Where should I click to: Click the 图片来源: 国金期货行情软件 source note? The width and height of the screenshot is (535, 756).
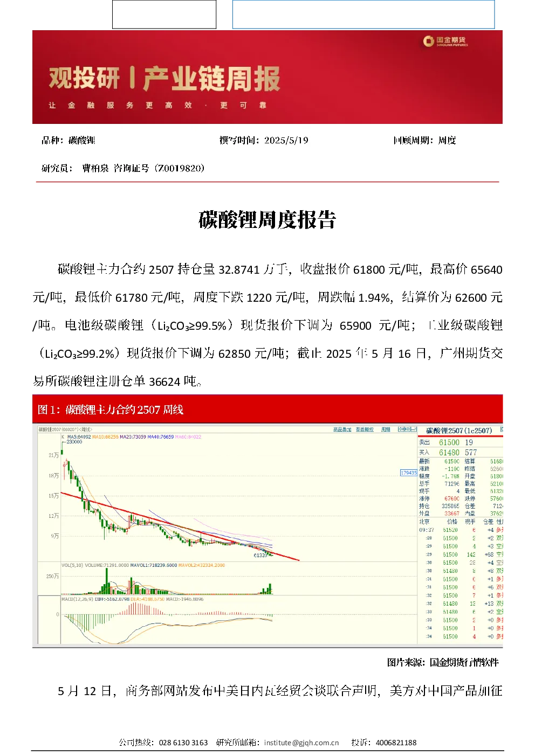tap(443, 662)
